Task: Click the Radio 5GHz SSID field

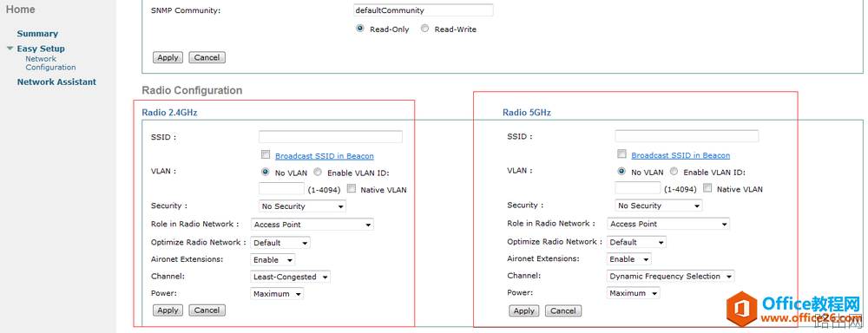Action: (x=687, y=136)
